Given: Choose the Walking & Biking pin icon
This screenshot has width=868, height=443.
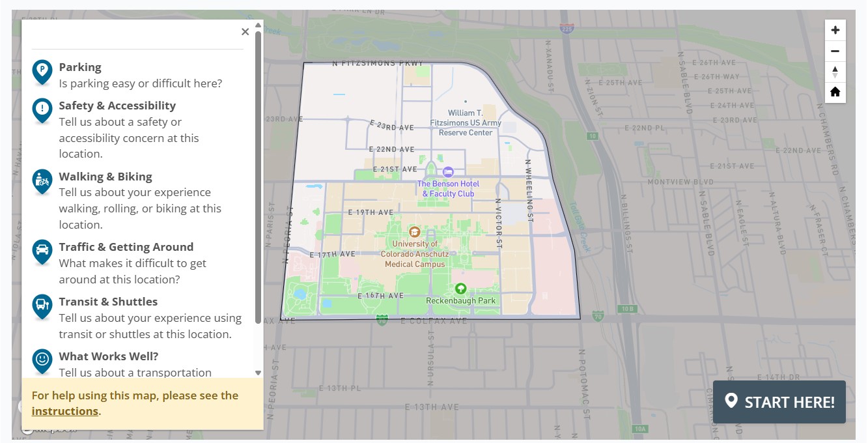Looking at the screenshot, I should point(42,182).
